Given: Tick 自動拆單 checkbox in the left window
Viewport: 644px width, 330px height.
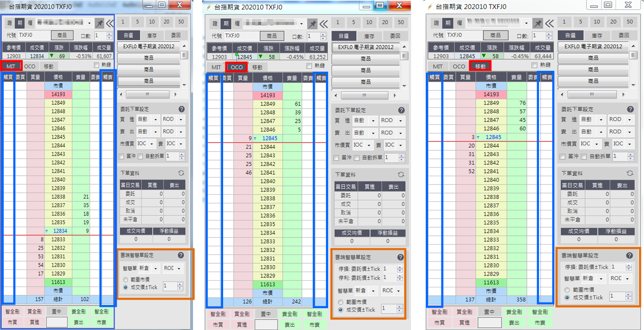Looking at the screenshot, I should 140,156.
